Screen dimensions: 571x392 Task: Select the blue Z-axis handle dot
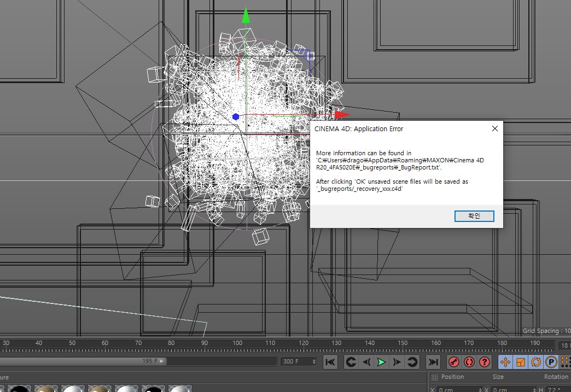236,117
